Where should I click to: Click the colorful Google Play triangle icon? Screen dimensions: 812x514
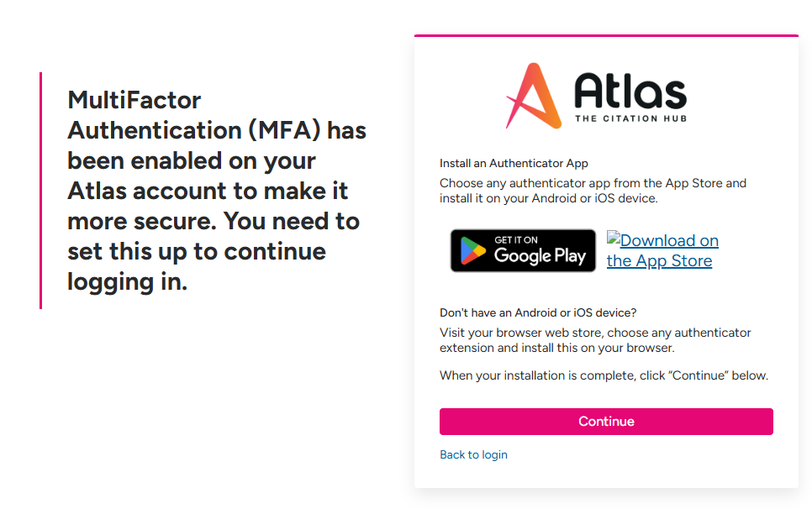coord(472,250)
